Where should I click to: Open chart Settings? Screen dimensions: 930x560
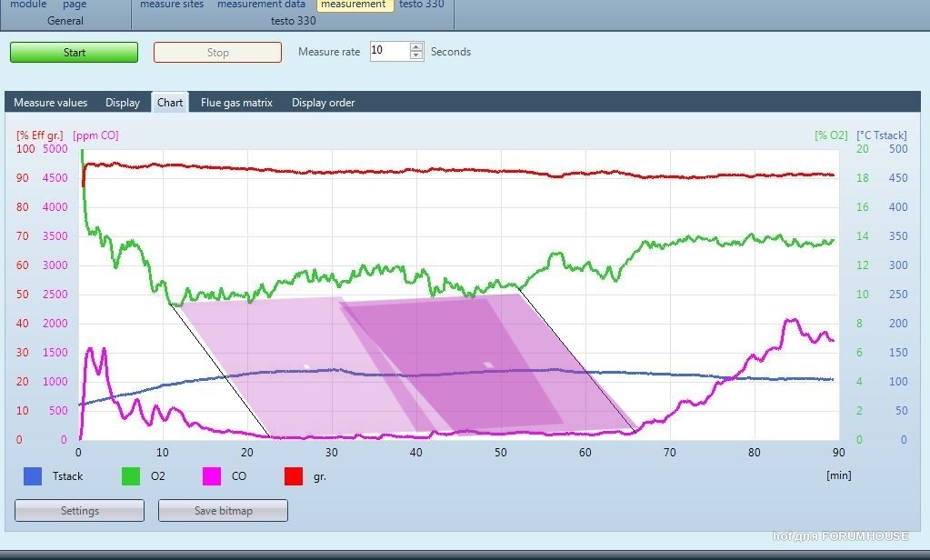pyautogui.click(x=80, y=511)
